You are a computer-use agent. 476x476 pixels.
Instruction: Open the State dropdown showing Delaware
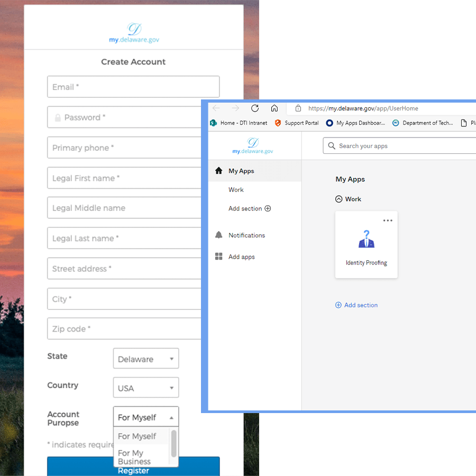(145, 358)
